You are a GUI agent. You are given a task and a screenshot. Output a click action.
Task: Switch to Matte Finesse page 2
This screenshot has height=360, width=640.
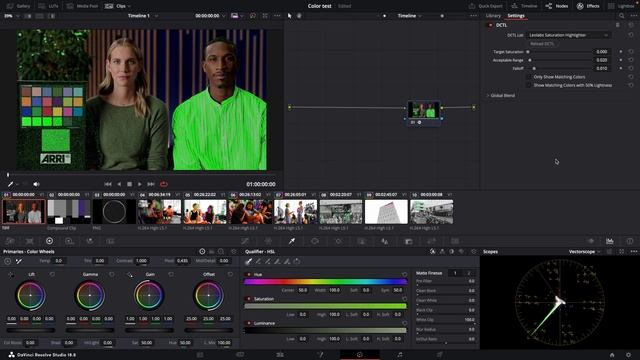(x=469, y=273)
